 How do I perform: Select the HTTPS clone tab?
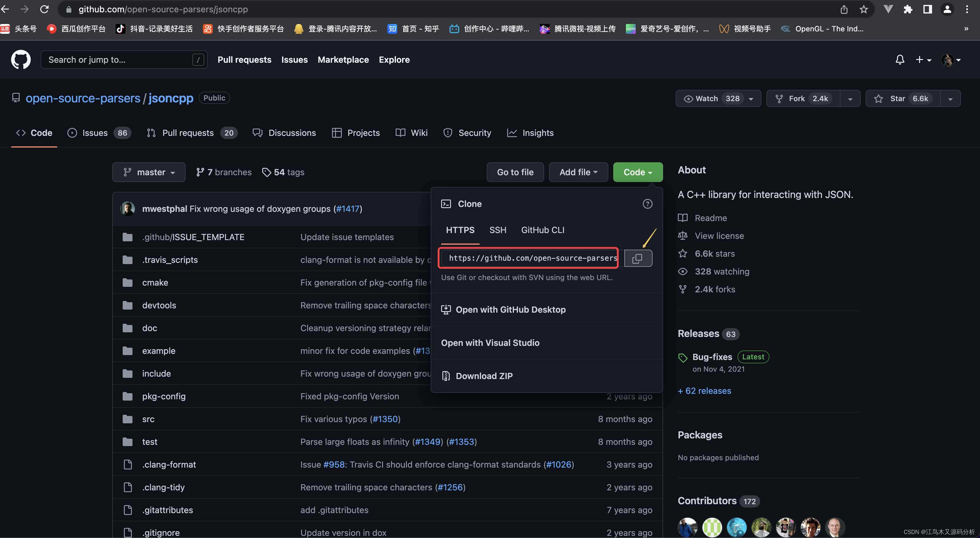point(460,230)
